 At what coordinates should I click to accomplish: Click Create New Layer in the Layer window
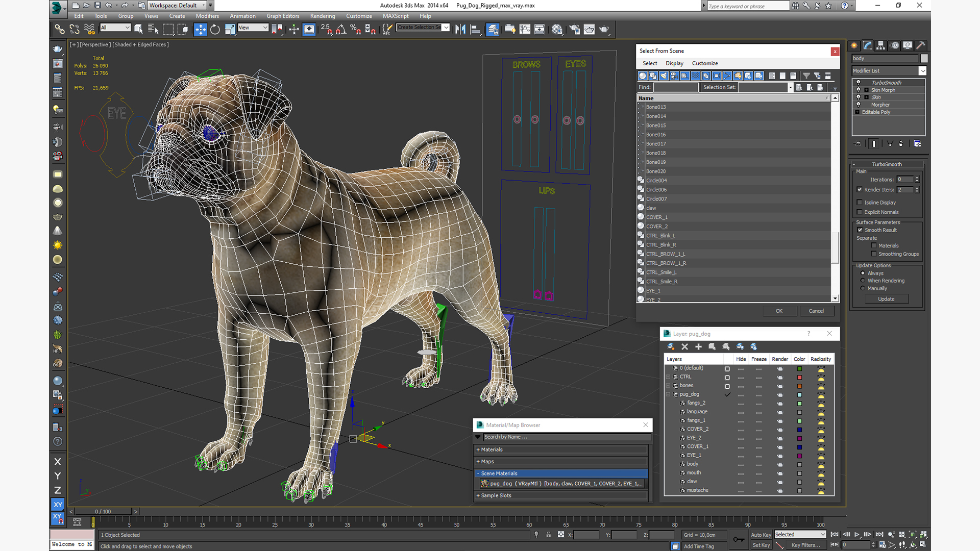(671, 347)
